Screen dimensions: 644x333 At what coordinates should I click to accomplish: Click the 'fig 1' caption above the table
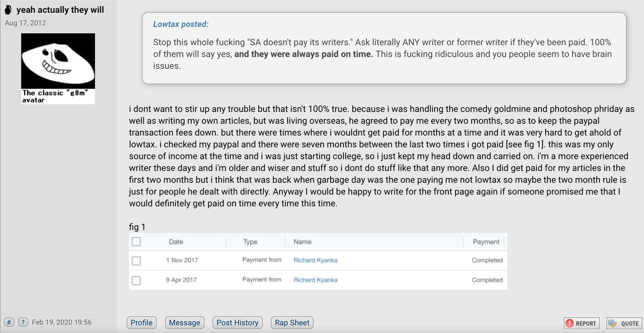pos(137,227)
